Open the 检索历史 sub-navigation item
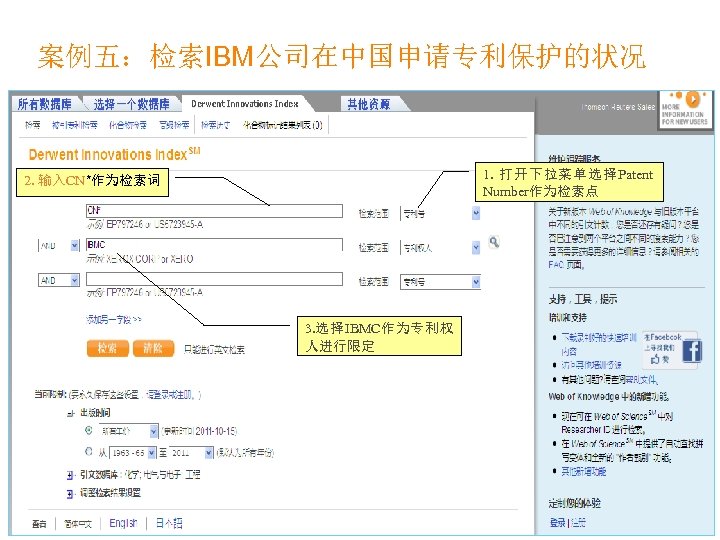720x540 pixels. [215, 125]
